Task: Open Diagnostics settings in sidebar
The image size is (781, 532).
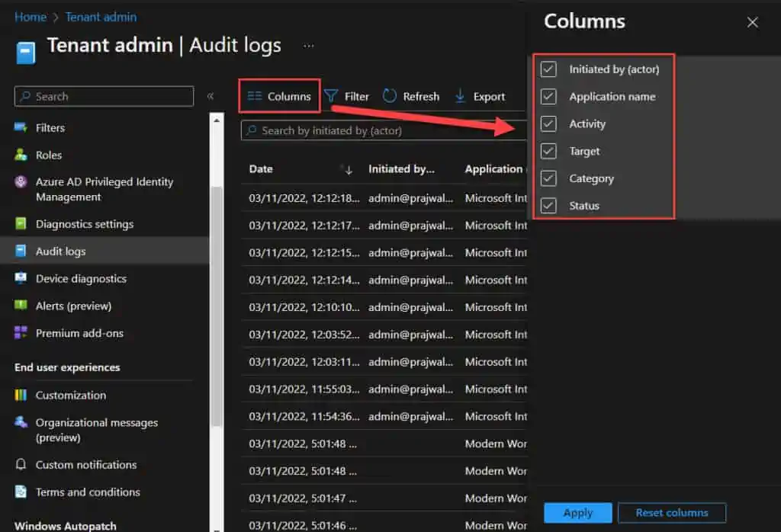Action: 85,224
